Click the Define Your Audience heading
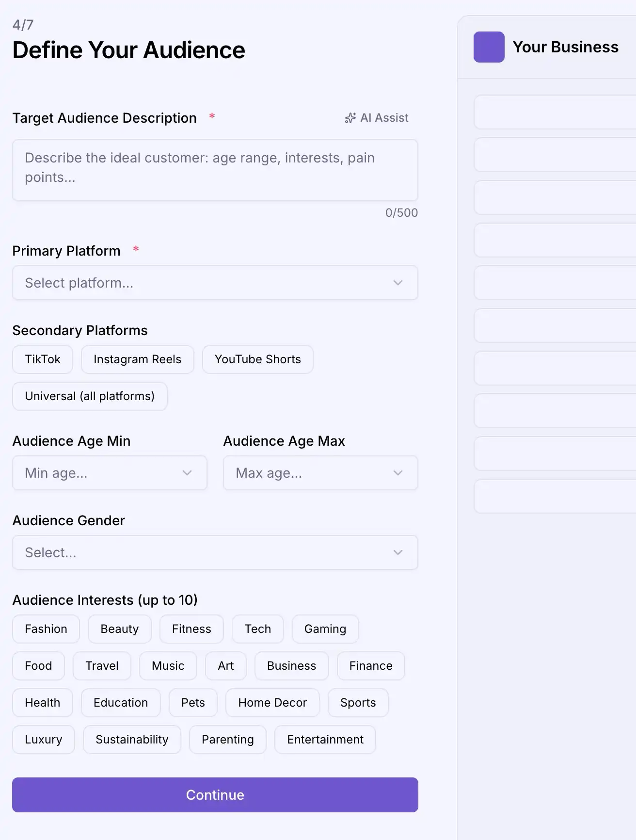Viewport: 636px width, 840px height. click(x=129, y=50)
